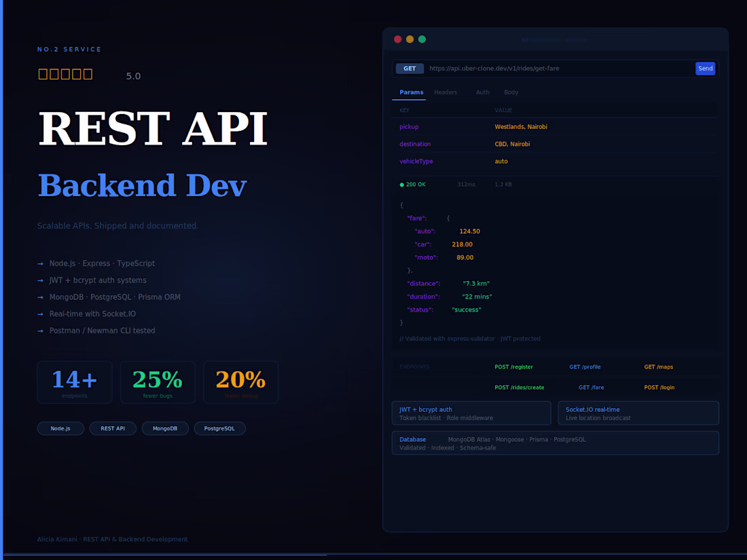This screenshot has width=747, height=560.
Task: Open the Auth tab
Action: pos(483,92)
